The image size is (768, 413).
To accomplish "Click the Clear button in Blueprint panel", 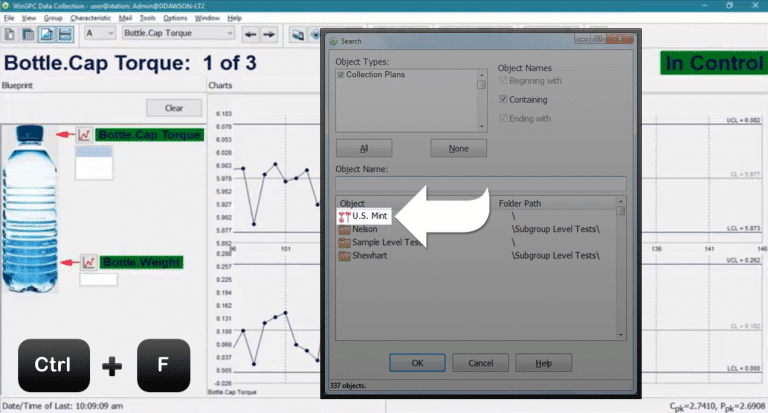I will (173, 108).
